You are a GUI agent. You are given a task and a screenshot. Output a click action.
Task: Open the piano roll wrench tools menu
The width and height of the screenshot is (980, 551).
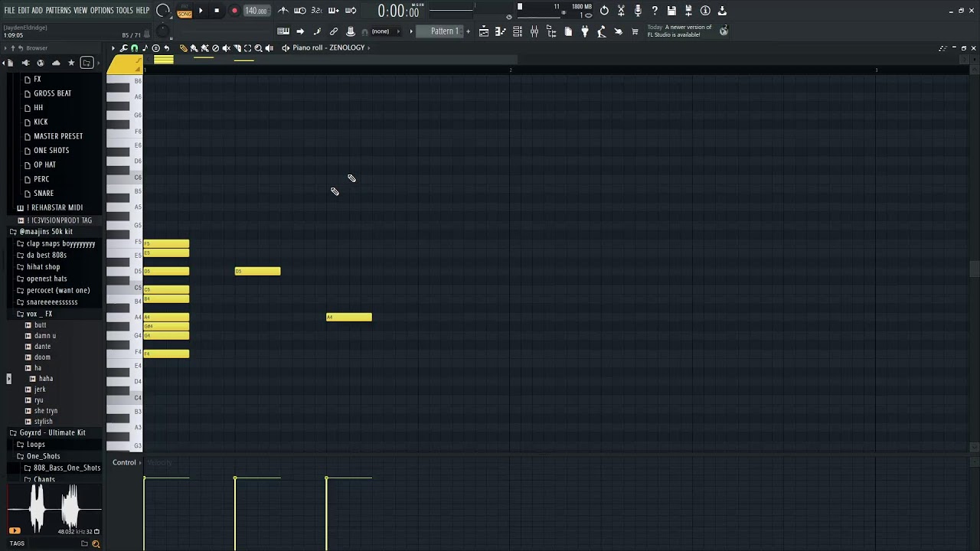(x=123, y=47)
